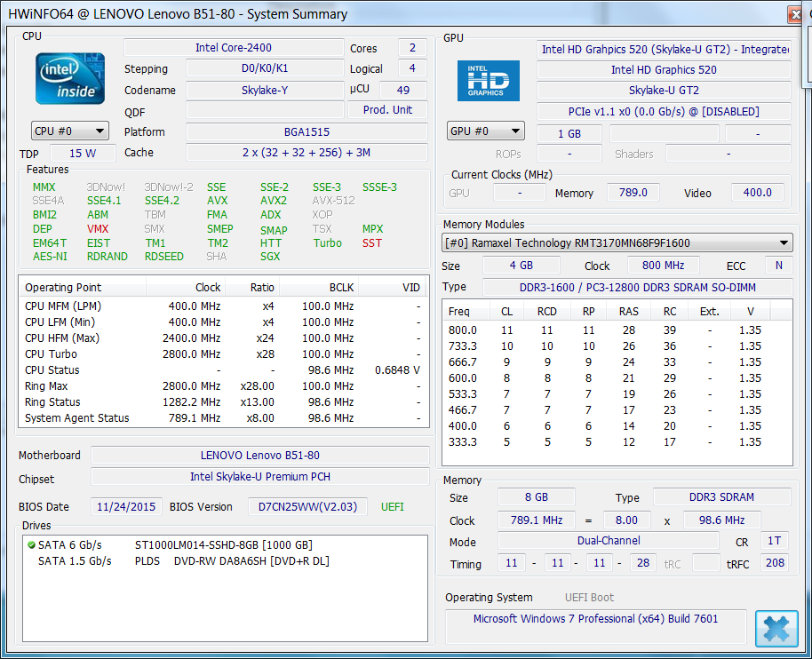Click the Cores count value
The height and width of the screenshot is (659, 812).
click(413, 48)
